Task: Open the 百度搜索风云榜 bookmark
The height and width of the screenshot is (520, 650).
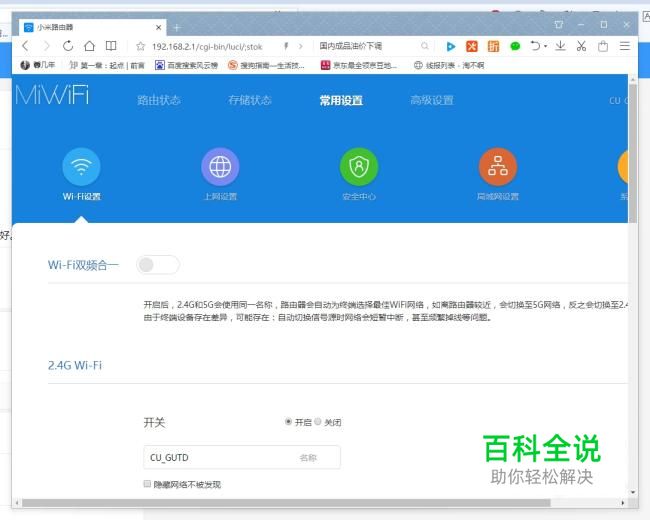Action: coord(187,65)
